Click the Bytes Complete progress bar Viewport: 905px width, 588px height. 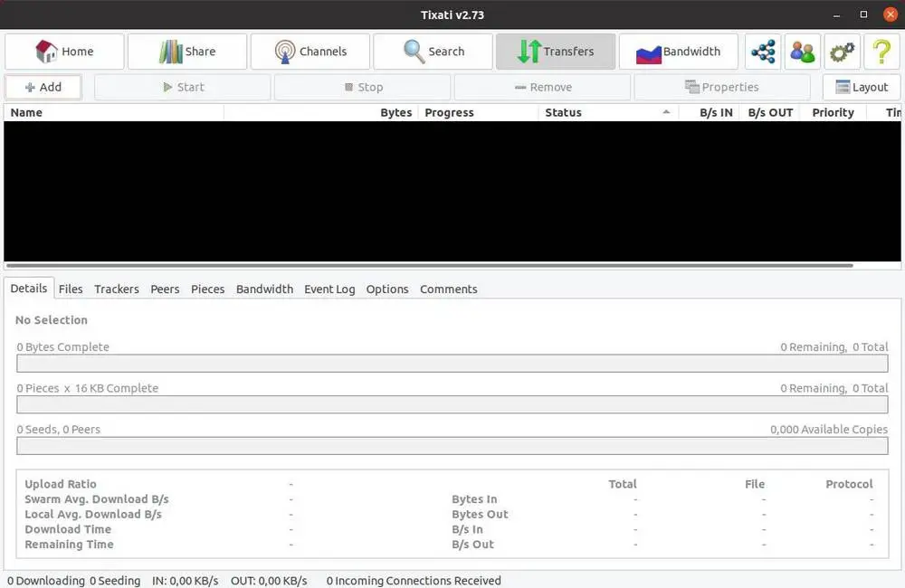452,364
